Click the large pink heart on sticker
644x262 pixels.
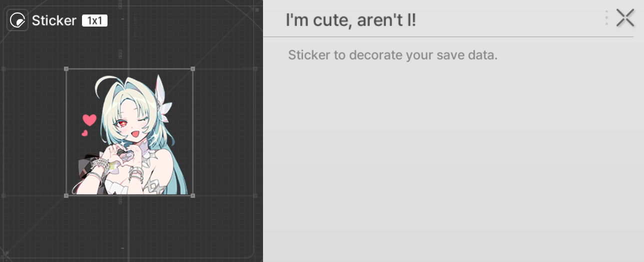click(89, 120)
